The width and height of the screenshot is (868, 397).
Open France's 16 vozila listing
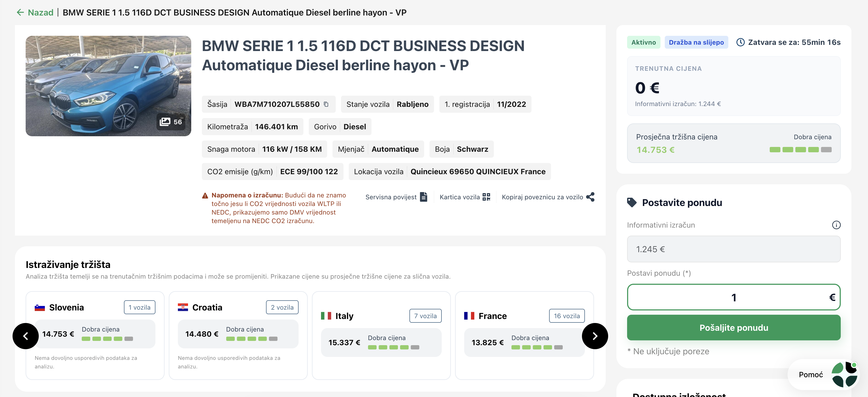pos(567,316)
